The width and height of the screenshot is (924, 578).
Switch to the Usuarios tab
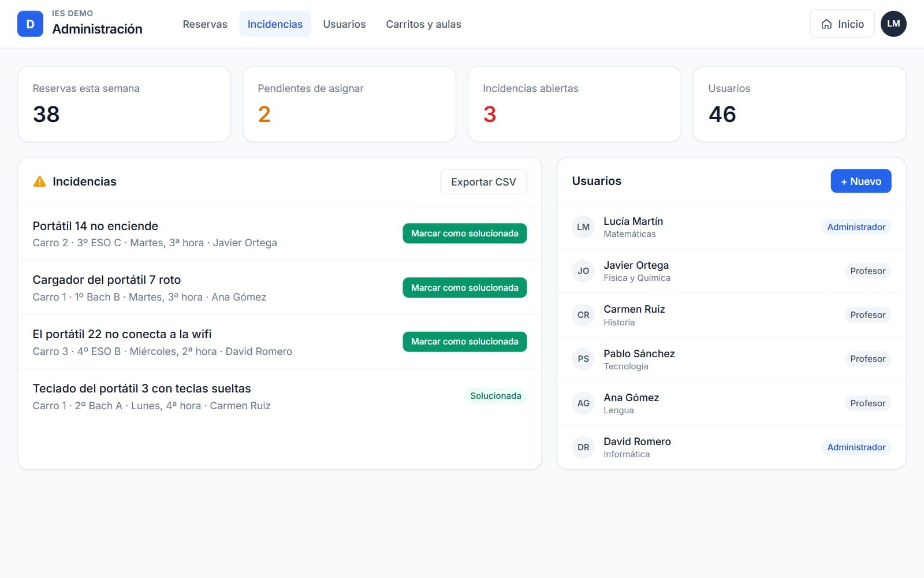(x=344, y=24)
